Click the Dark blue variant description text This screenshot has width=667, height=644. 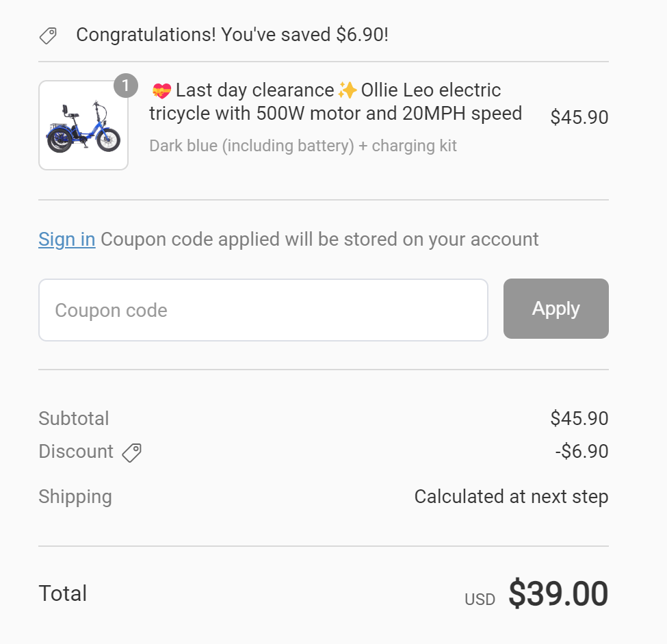(302, 146)
